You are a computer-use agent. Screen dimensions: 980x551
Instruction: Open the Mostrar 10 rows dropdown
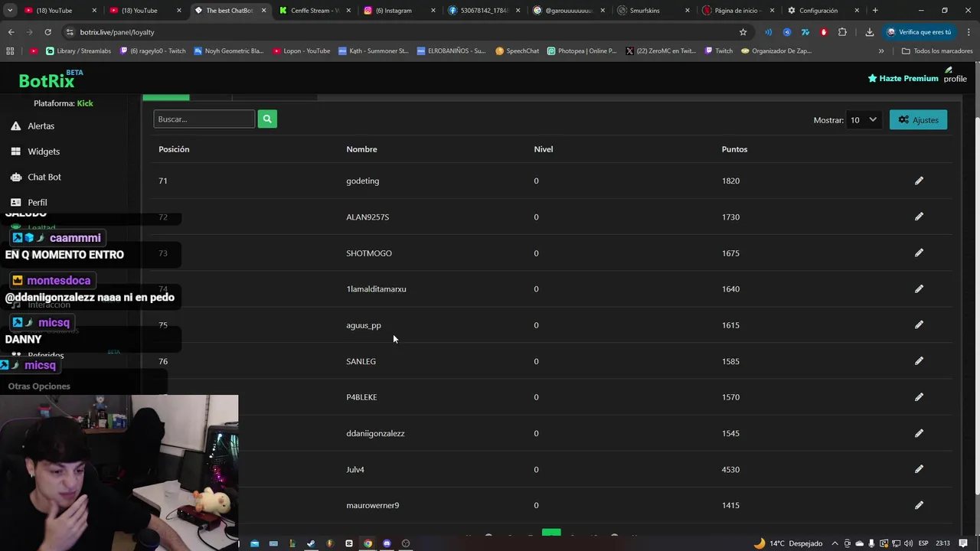(863, 120)
